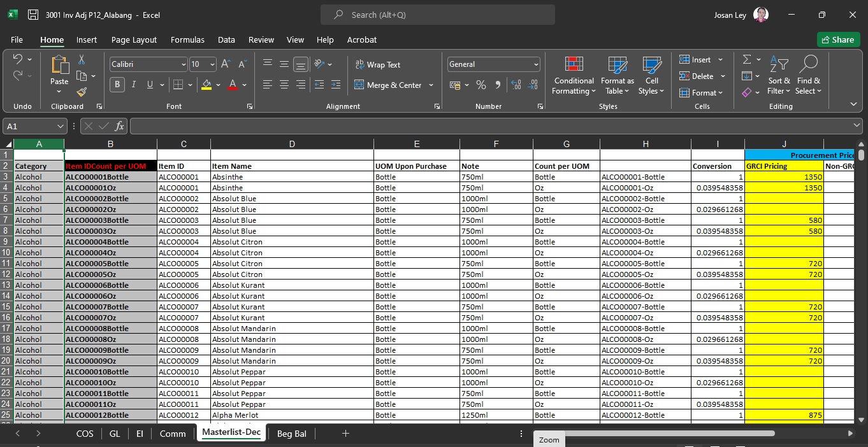Click the Merge & Center button

coord(387,85)
